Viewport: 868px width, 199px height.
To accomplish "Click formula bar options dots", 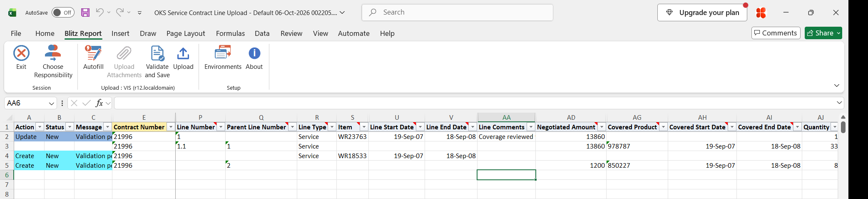I will pos(62,103).
